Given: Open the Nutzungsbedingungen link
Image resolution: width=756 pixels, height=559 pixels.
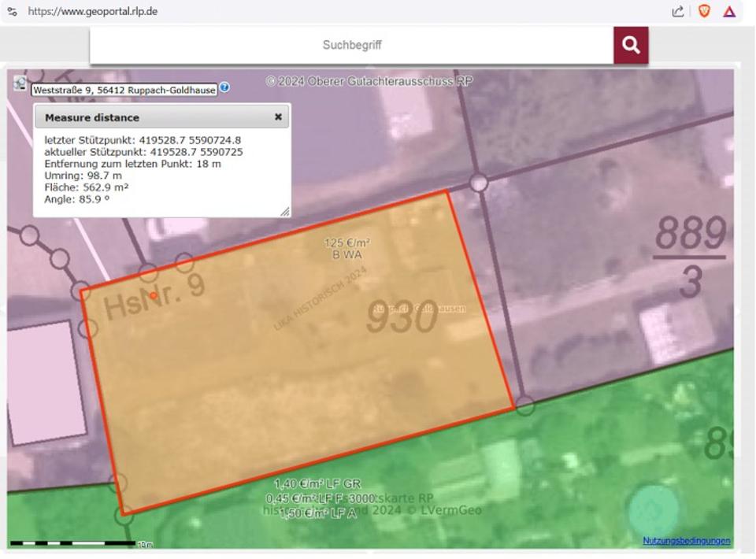Looking at the screenshot, I should [x=686, y=541].
